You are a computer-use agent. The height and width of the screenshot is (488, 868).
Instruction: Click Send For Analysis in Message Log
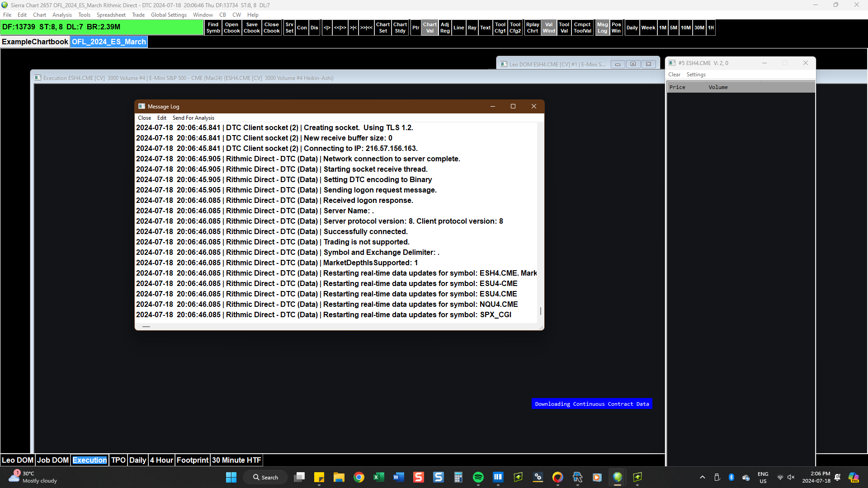pos(193,118)
